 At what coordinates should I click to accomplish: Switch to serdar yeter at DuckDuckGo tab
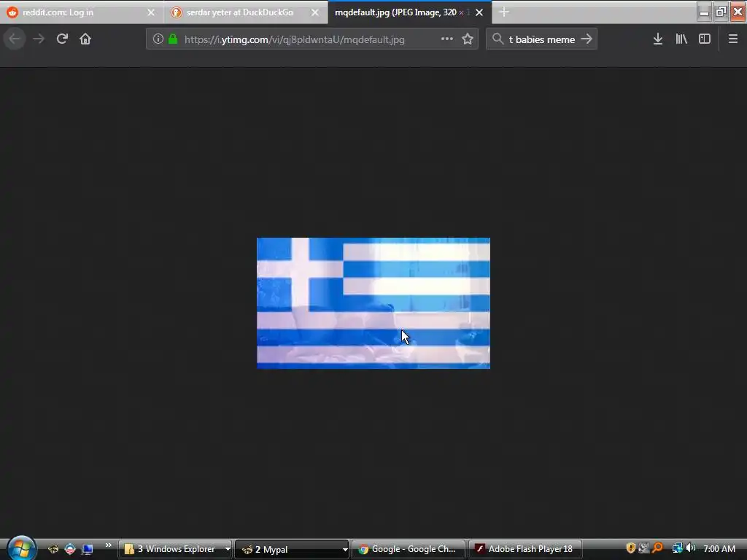[x=246, y=12]
